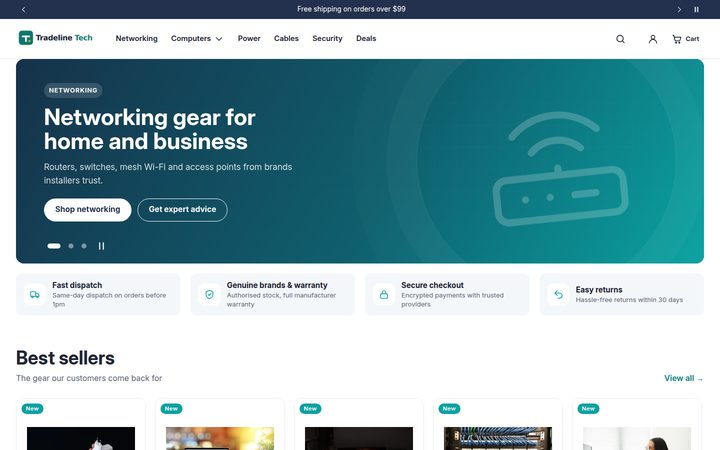Go to first hero slide indicator
Viewport: 720px width, 450px height.
[x=54, y=246]
